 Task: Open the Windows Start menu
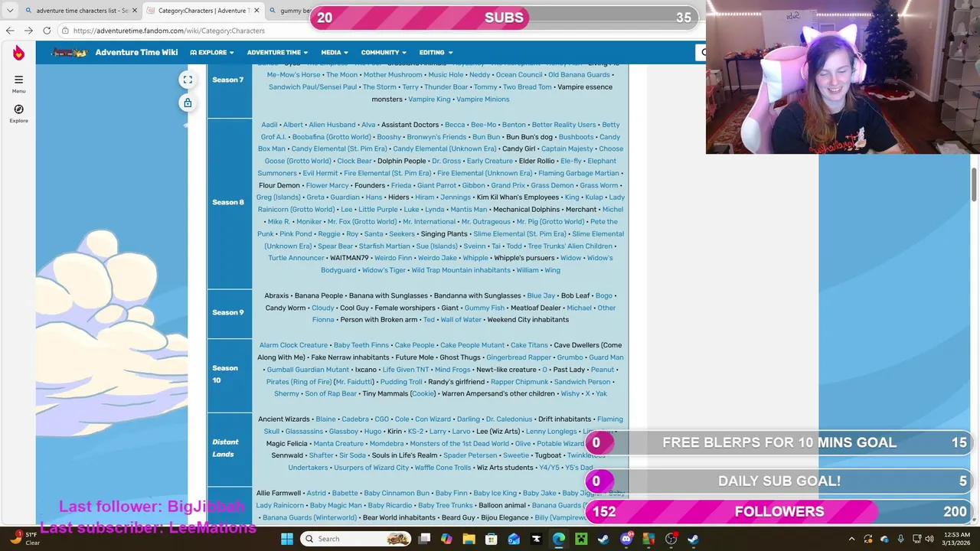coord(287,539)
